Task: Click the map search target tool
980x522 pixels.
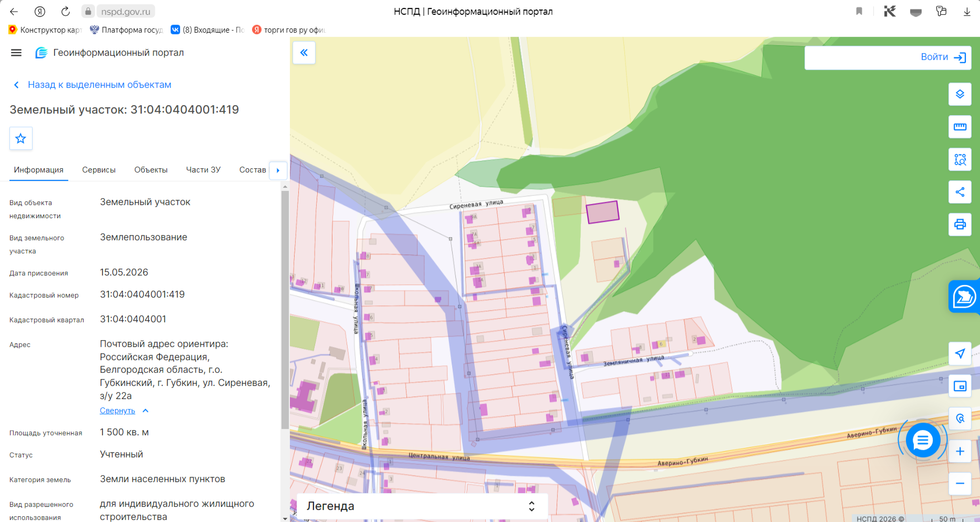Action: (960, 418)
